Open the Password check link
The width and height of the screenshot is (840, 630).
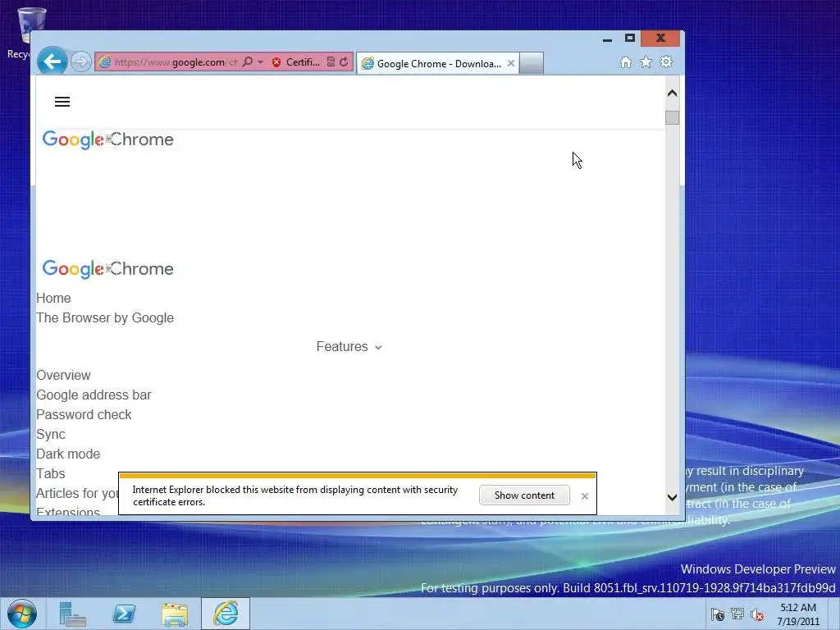[84, 414]
